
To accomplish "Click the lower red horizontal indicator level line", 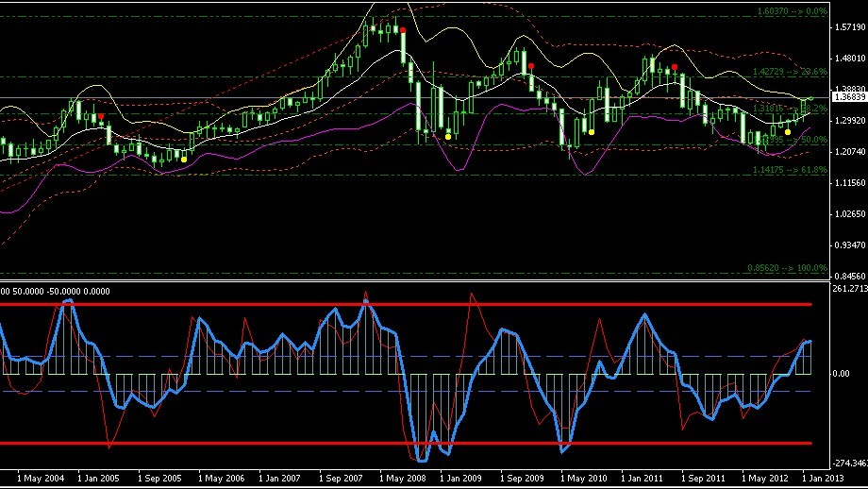I will (x=406, y=443).
